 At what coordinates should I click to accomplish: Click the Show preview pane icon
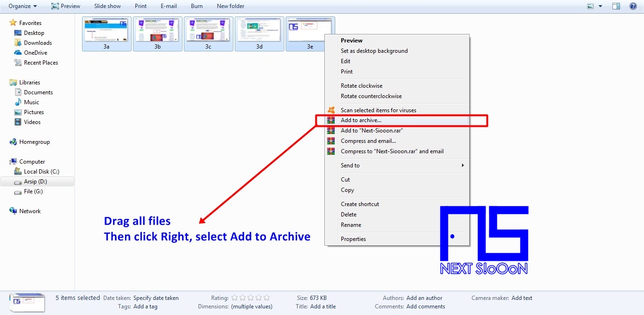tap(616, 5)
